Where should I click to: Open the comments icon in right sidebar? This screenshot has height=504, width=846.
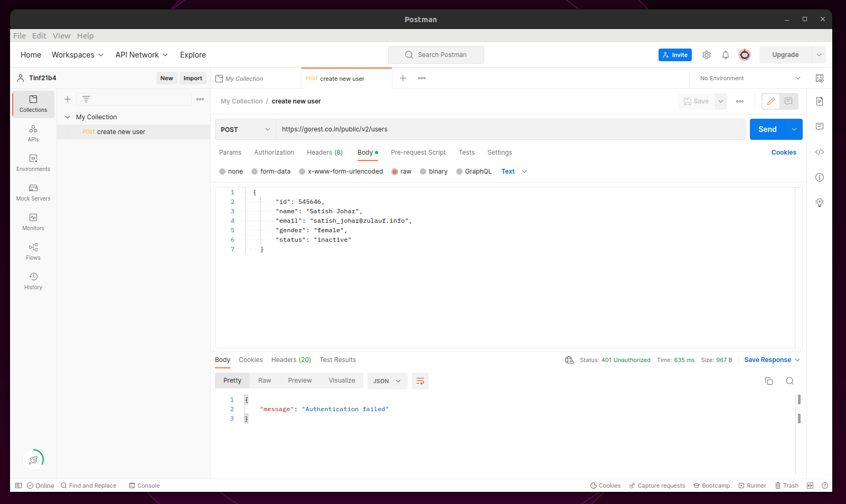[x=820, y=127]
